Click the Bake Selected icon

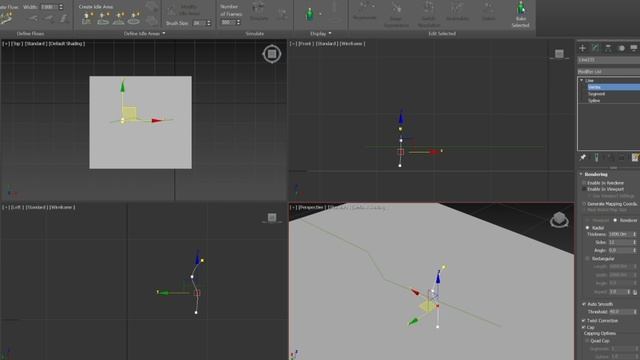point(521,8)
